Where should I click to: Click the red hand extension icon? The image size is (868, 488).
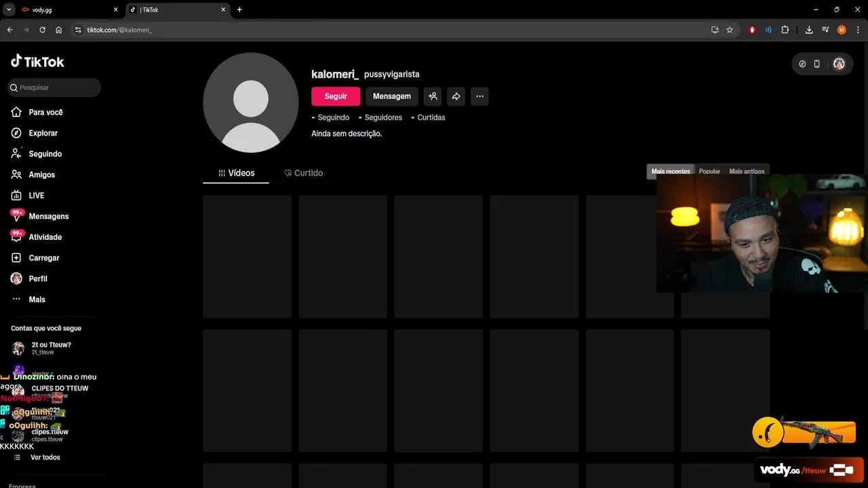tap(752, 30)
